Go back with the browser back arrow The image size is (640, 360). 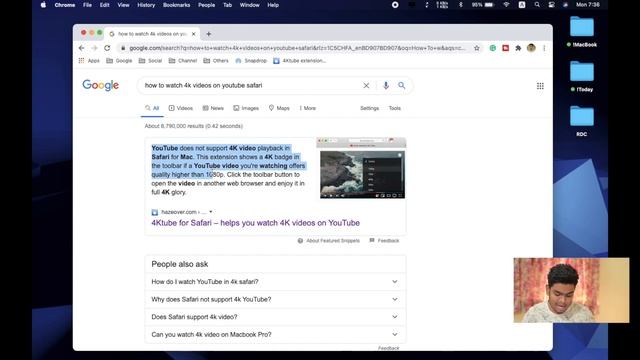81,48
